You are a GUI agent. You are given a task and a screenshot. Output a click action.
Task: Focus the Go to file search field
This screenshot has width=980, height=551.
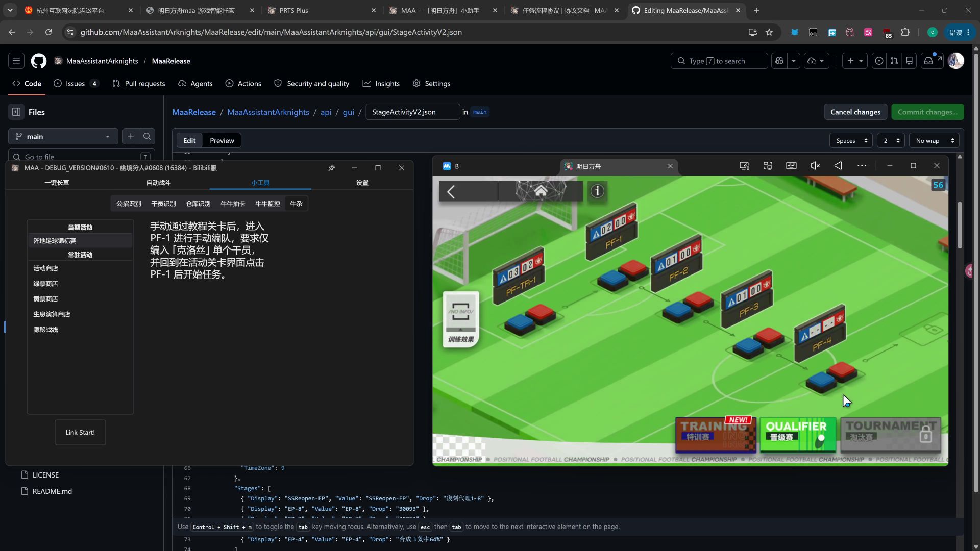point(82,156)
